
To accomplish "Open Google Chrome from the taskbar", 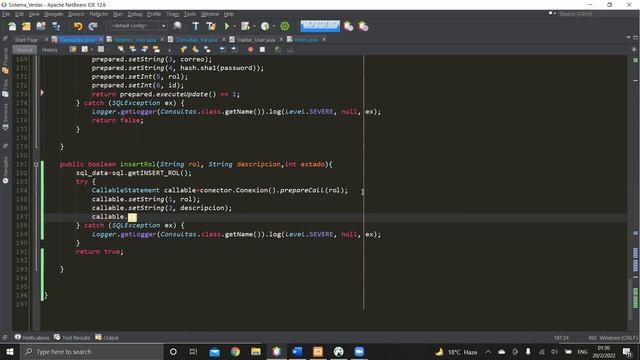I will pos(235,352).
